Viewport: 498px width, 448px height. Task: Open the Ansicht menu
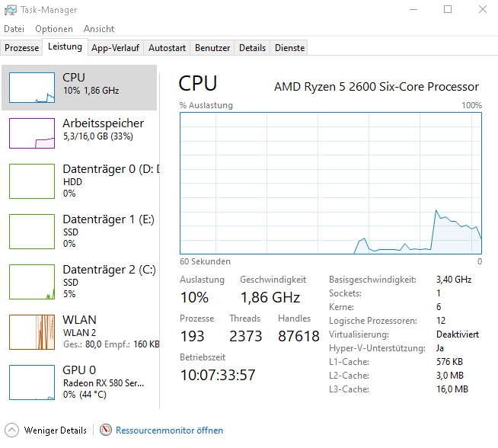[x=99, y=29]
